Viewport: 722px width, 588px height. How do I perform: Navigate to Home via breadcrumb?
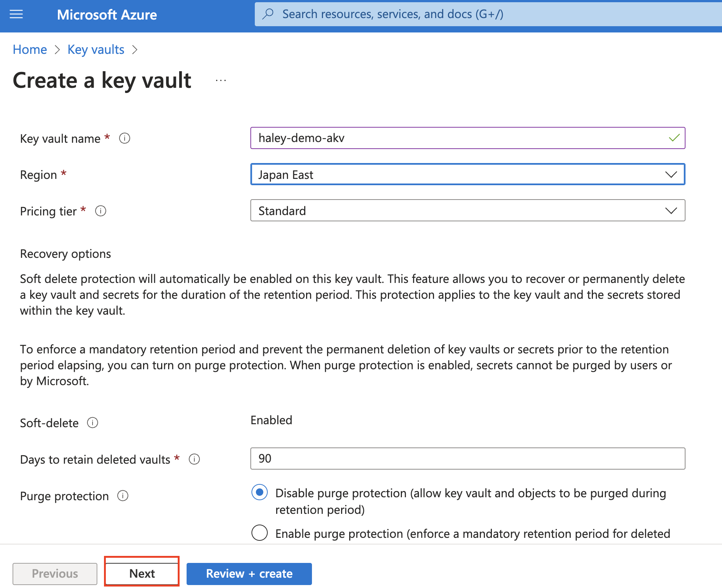coord(29,49)
